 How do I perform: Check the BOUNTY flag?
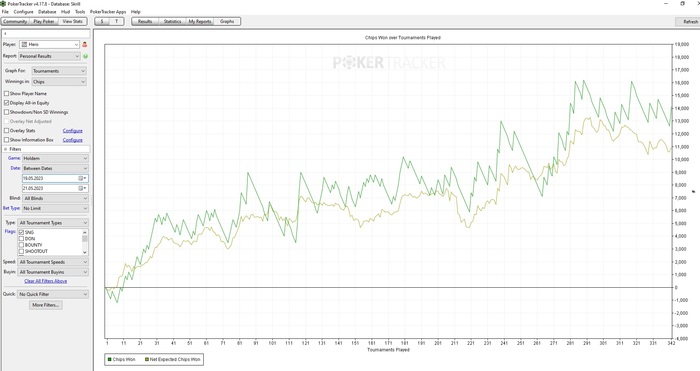coord(21,245)
